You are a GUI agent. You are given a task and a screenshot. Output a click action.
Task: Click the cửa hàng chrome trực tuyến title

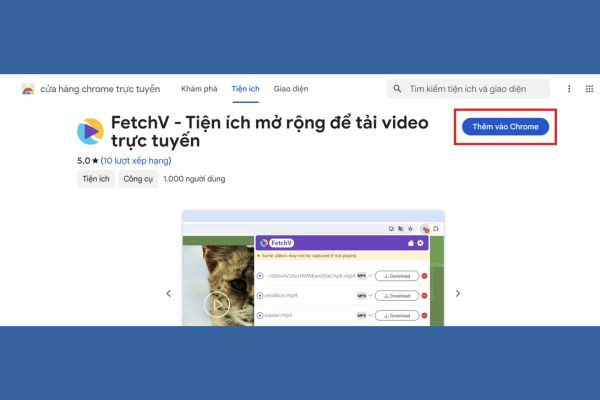[x=100, y=89]
